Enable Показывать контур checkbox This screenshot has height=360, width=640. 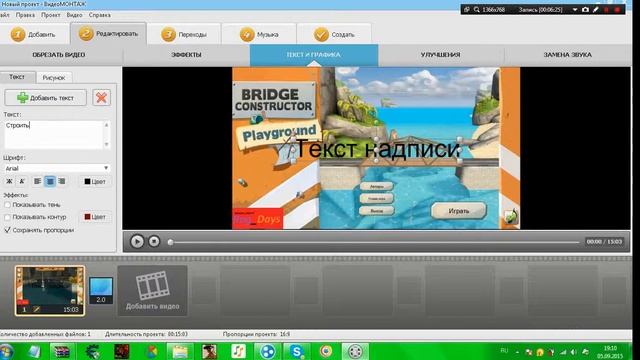point(7,217)
